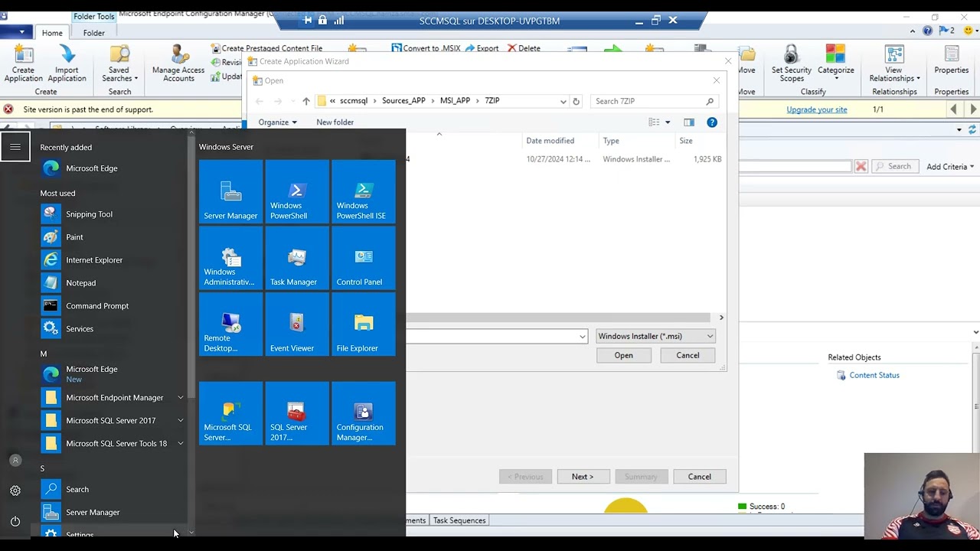This screenshot has width=980, height=551.
Task: Refresh the Open dialog folder location
Action: tap(576, 101)
